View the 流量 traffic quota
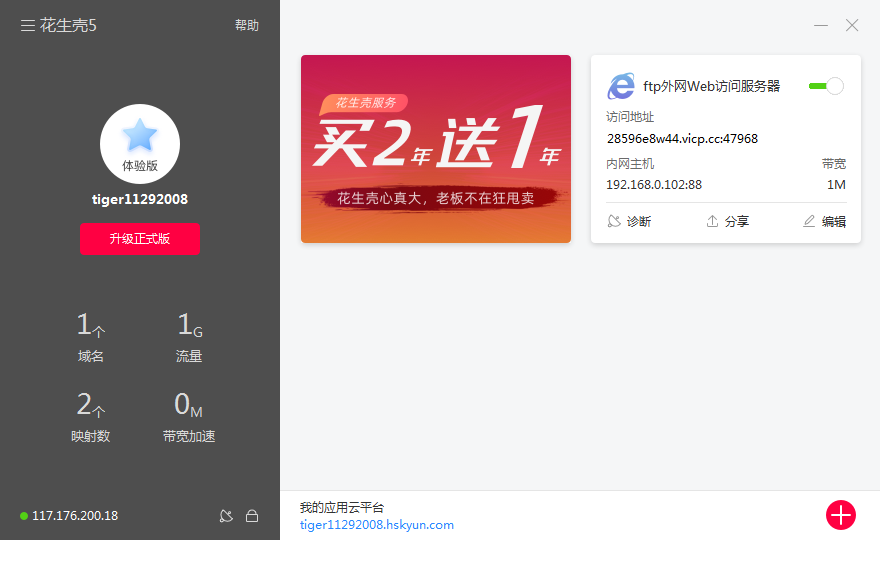This screenshot has height=569, width=880. [189, 339]
